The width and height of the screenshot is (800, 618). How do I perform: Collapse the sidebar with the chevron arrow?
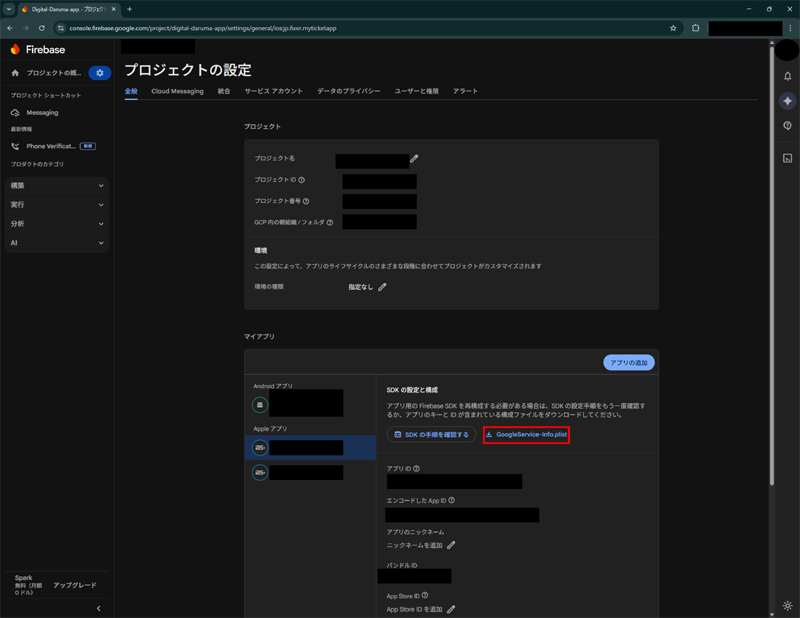click(x=98, y=608)
